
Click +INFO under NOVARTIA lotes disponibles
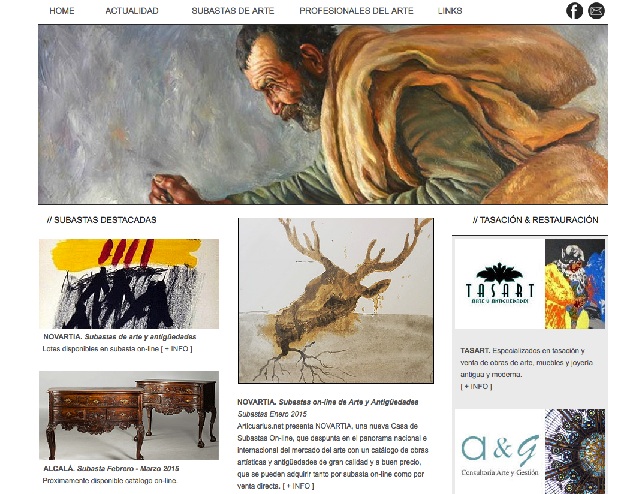click(176, 349)
